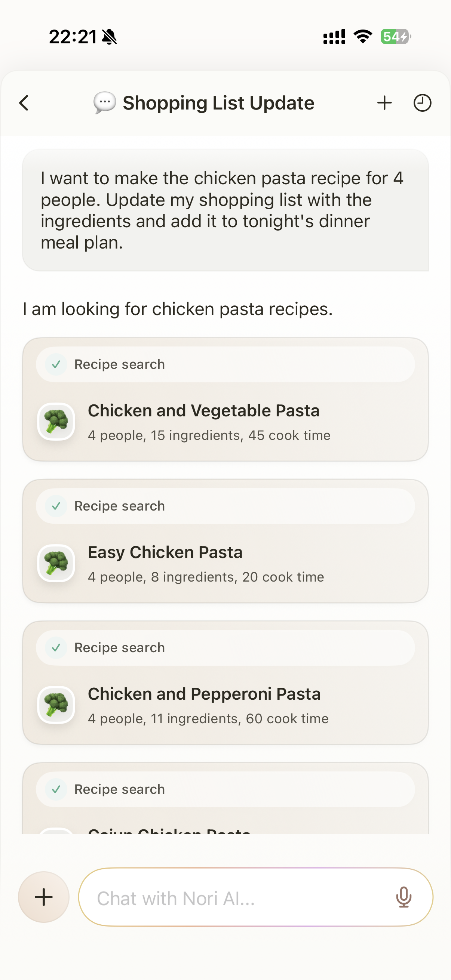Viewport: 451px width, 980px height.
Task: Tap broccoli icon for Chicken and Vegetable Pasta
Action: pos(56,422)
